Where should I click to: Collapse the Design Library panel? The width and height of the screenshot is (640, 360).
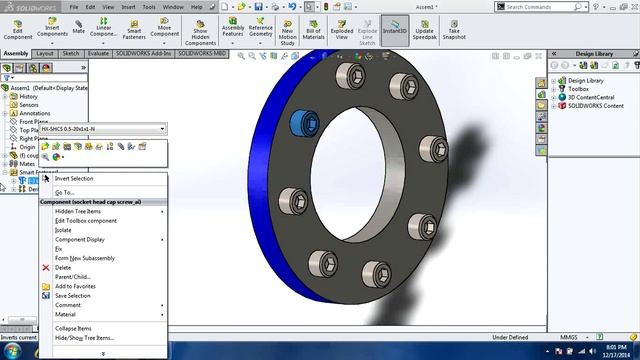point(554,54)
